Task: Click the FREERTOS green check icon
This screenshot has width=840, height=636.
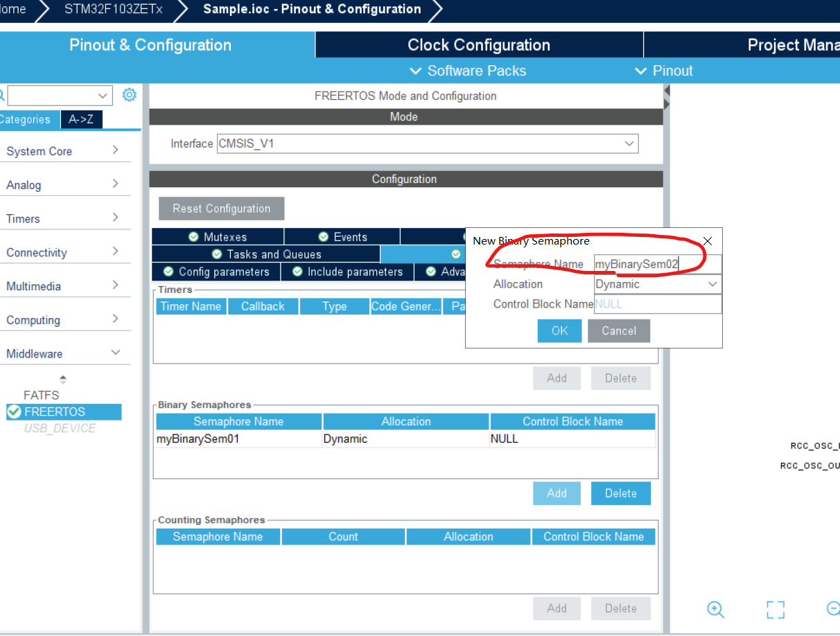Action: [14, 412]
